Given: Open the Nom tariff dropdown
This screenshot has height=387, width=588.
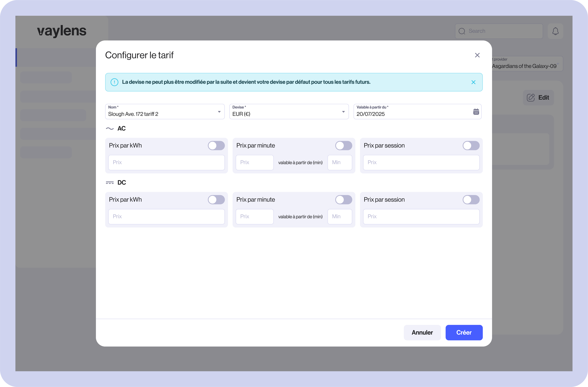Looking at the screenshot, I should 219,112.
